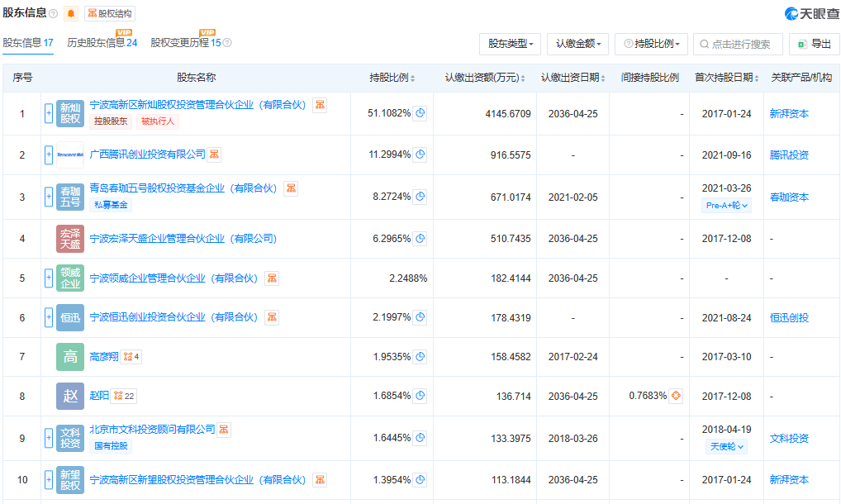Expand row 9 北京市文科投资 plus toggle

pyautogui.click(x=49, y=438)
